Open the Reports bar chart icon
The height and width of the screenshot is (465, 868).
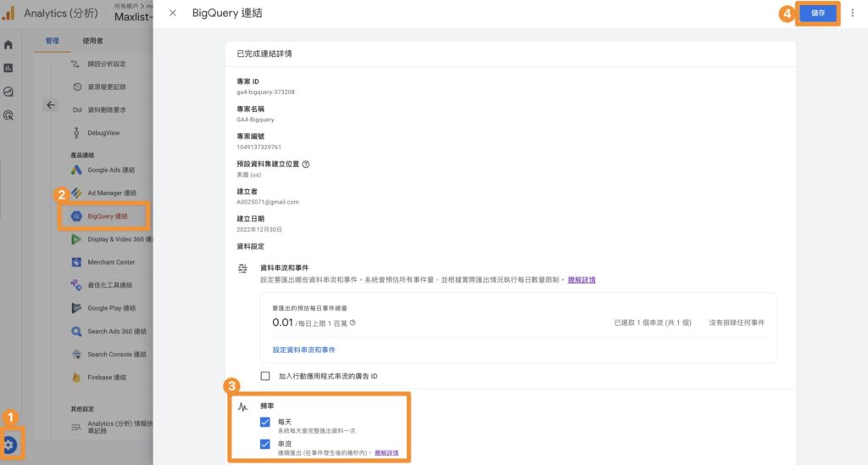pos(8,68)
